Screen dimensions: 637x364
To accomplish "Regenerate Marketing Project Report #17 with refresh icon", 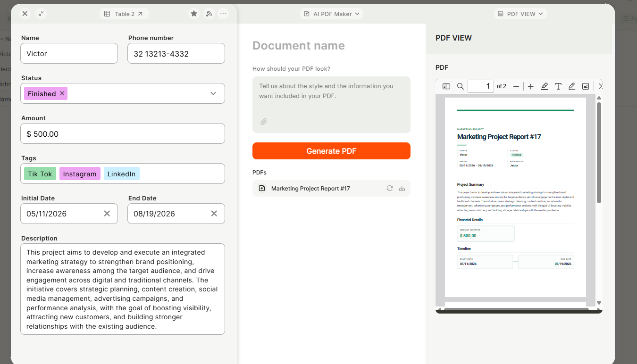I will tap(390, 188).
